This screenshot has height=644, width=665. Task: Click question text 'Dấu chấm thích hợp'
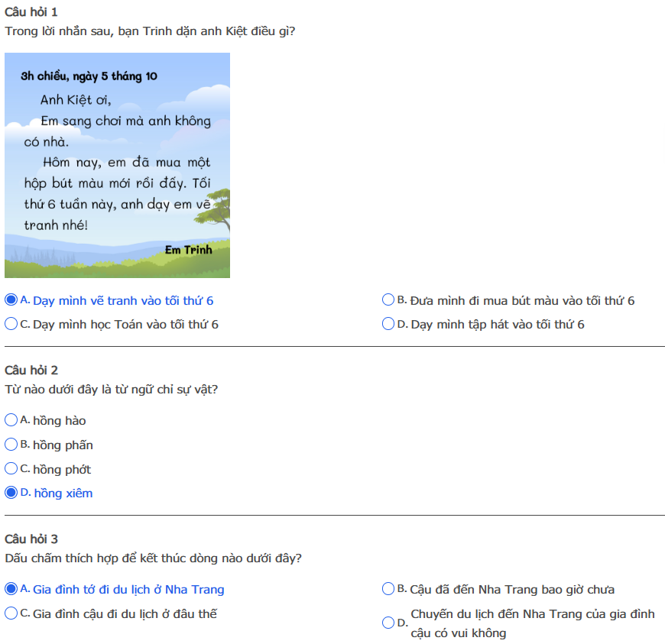pos(153,558)
